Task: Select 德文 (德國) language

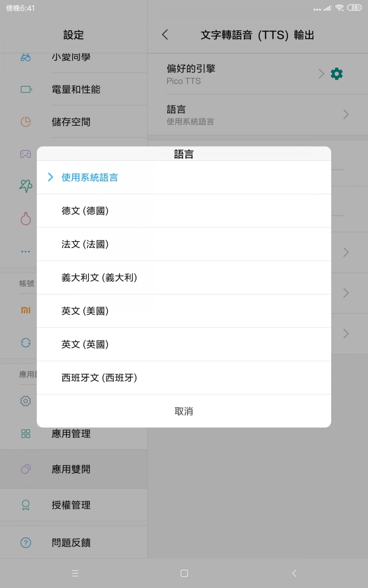Action: coord(184,211)
